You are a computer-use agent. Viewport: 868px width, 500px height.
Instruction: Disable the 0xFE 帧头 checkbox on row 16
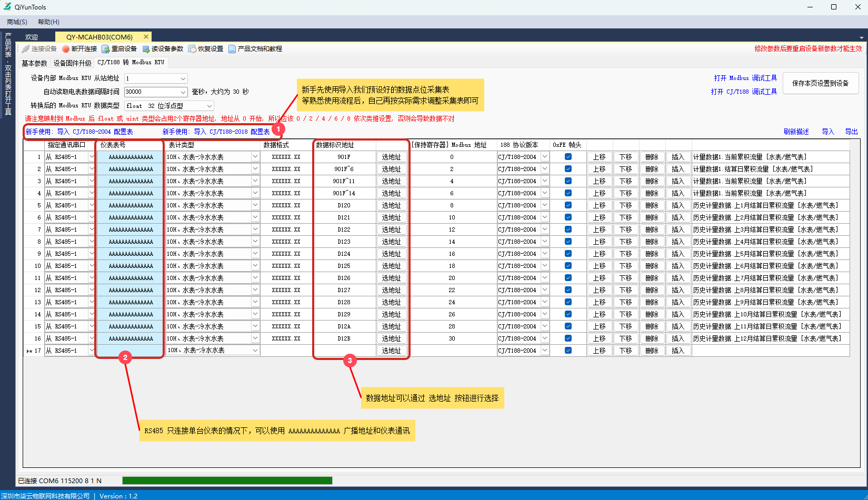(568, 338)
